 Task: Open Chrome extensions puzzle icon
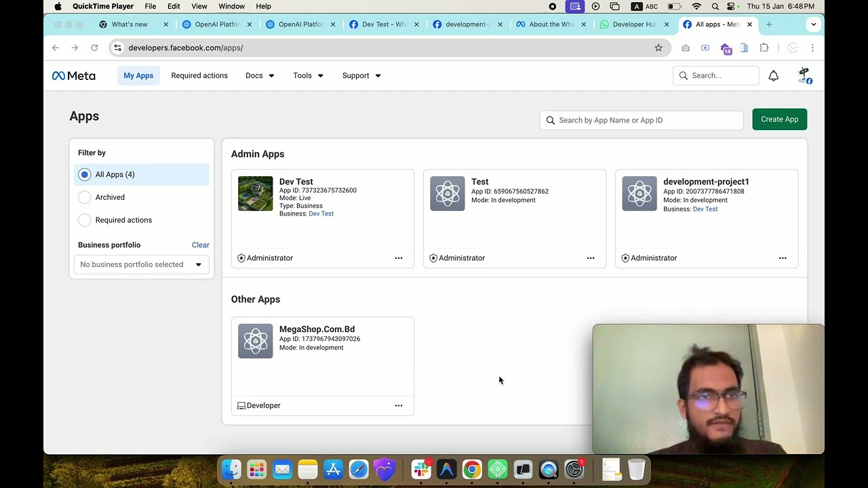pyautogui.click(x=764, y=47)
